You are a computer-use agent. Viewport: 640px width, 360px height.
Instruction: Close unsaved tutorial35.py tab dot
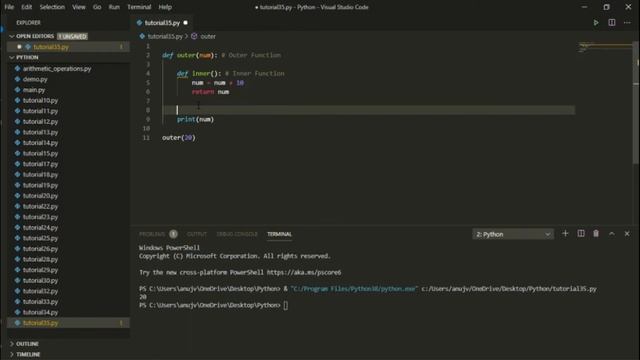point(186,23)
